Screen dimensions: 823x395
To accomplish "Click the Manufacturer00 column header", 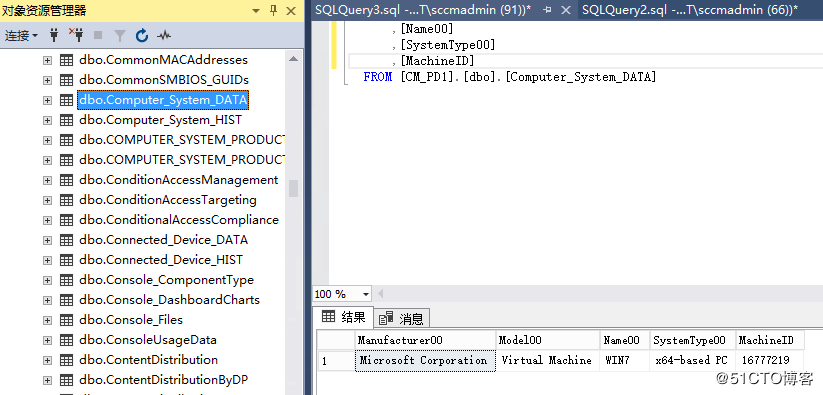I will [x=425, y=340].
